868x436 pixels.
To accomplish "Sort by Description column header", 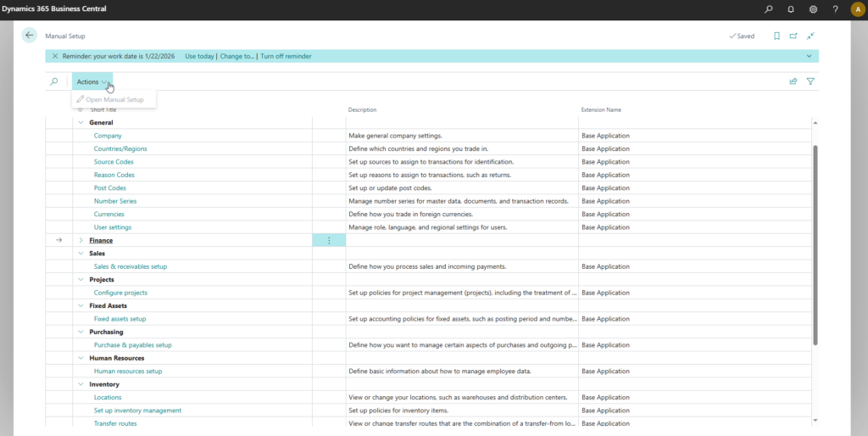I will pyautogui.click(x=362, y=109).
